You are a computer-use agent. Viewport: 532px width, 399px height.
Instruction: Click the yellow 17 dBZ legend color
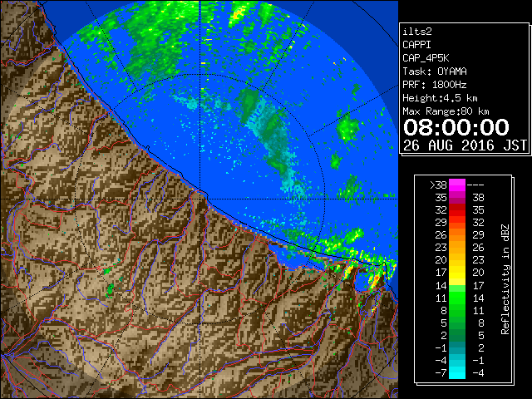click(x=457, y=273)
